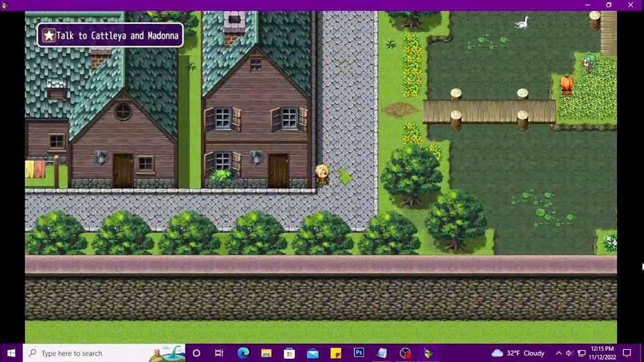Click the blonde player character on the path
Image resolution: width=644 pixels, height=362 pixels.
(323, 174)
